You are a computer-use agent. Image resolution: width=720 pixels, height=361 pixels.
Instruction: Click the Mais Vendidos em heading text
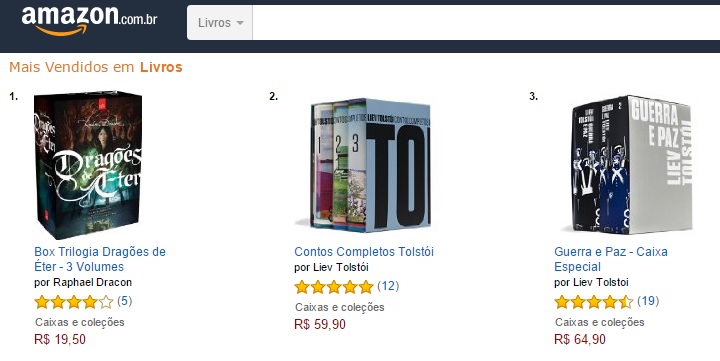tap(72, 67)
